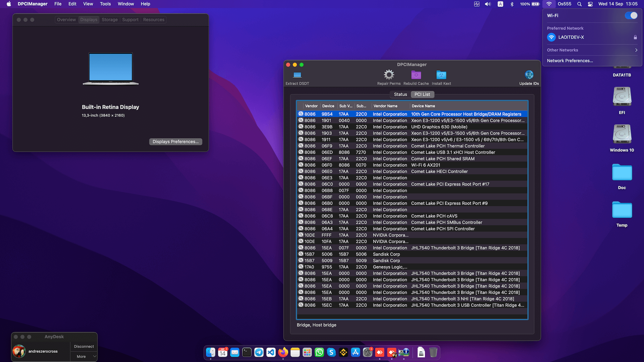Viewport: 644px width, 362px height.
Task: Click the Spotlight search icon in the menu bar
Action: click(579, 4)
